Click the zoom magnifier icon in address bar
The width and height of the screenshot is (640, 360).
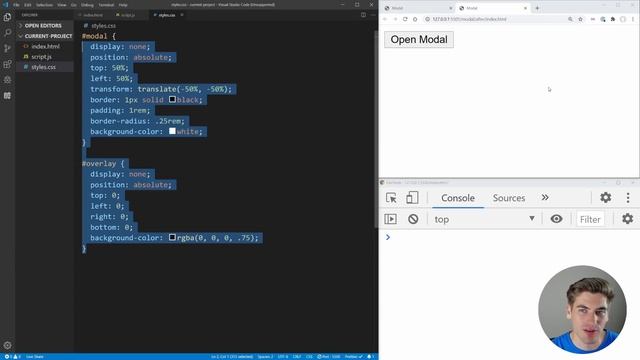[x=570, y=19]
